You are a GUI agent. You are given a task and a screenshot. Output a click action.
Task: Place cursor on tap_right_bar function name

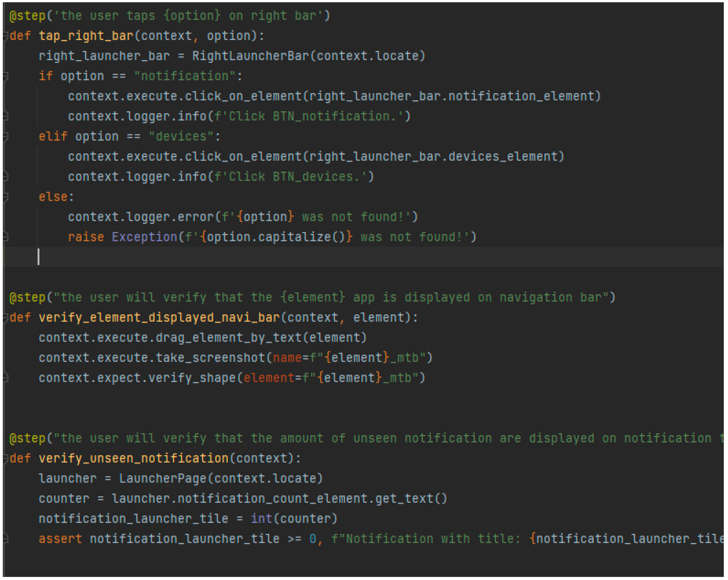coord(86,35)
